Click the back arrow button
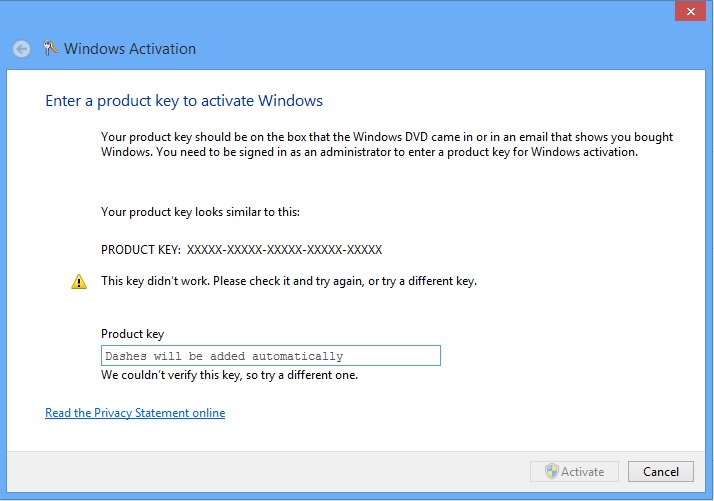 [22, 48]
